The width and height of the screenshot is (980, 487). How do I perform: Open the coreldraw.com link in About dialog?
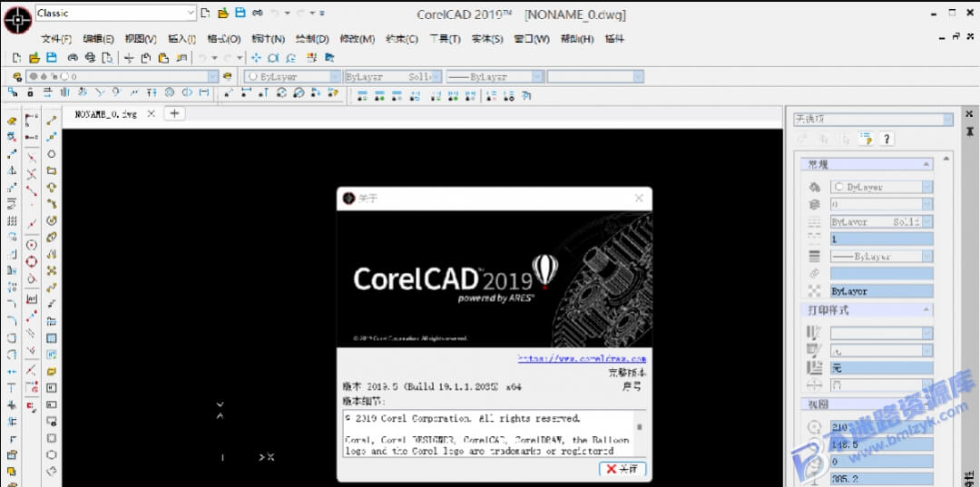(x=582, y=358)
